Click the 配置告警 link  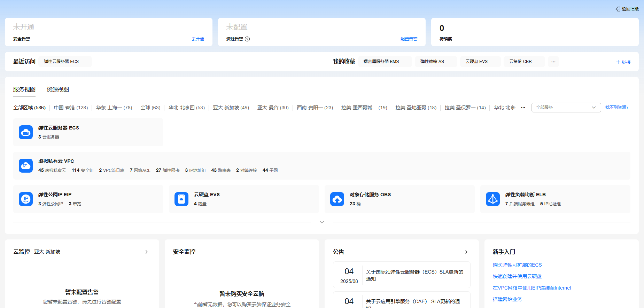(409, 39)
